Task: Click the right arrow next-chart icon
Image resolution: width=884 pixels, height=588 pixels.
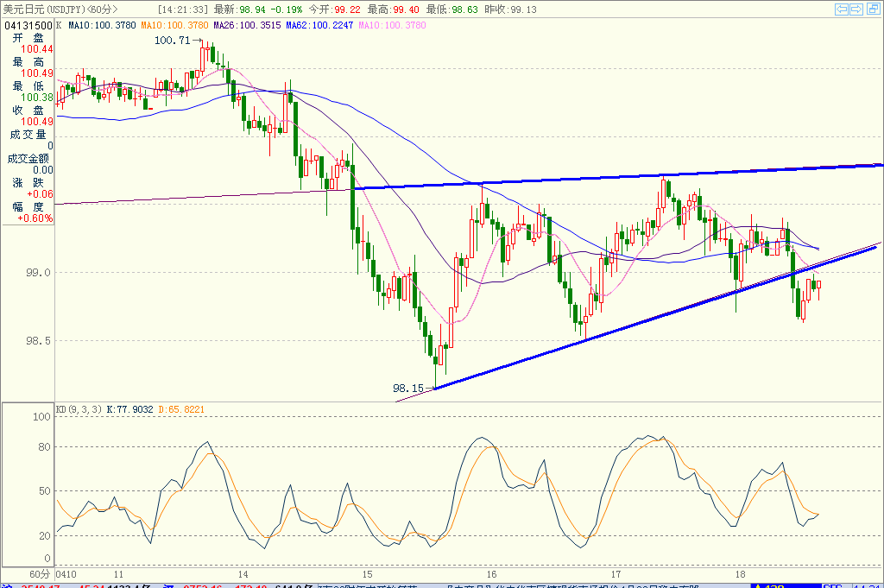Action: (856, 9)
